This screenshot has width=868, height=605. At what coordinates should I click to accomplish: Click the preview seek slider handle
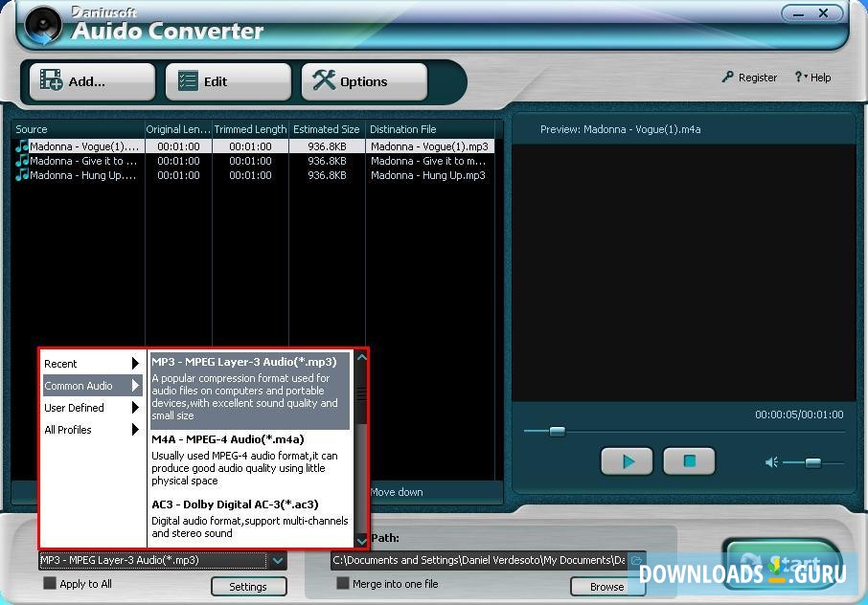pos(558,431)
